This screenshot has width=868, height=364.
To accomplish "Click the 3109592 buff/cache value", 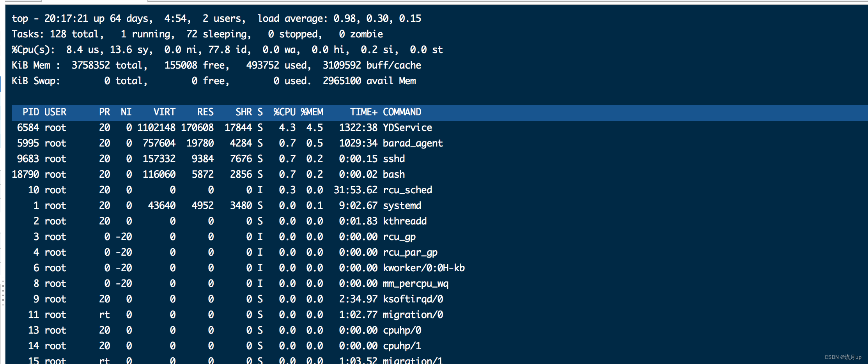I will pos(342,65).
